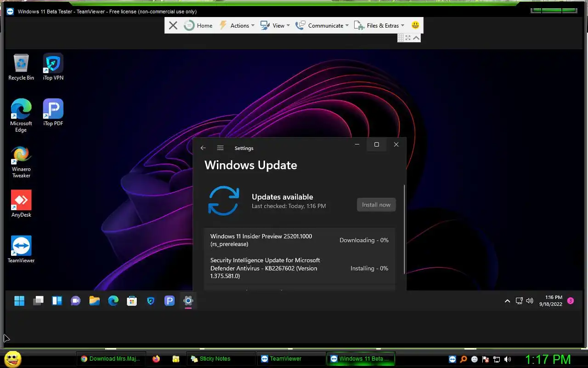This screenshot has width=588, height=368.
Task: Switch to the 'Windows 11 Beta...' taskbar item
Action: [361, 359]
